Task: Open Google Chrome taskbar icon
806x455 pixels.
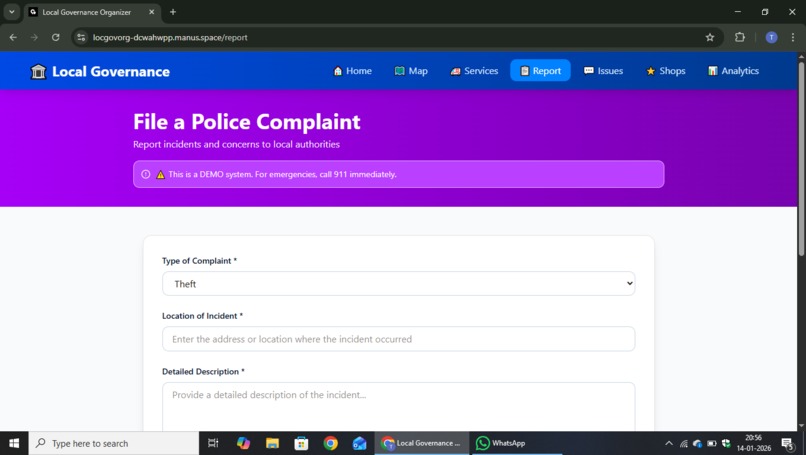Action: (x=331, y=443)
